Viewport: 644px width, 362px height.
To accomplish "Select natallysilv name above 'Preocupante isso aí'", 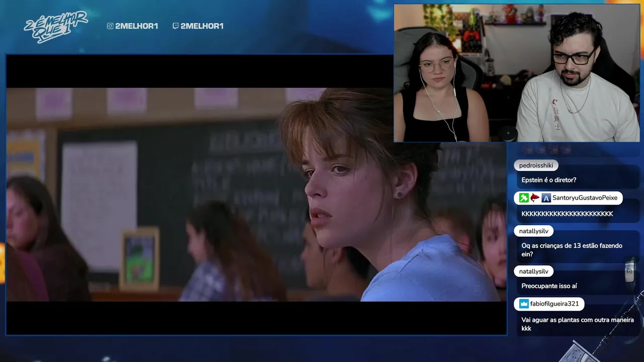I will tap(533, 271).
